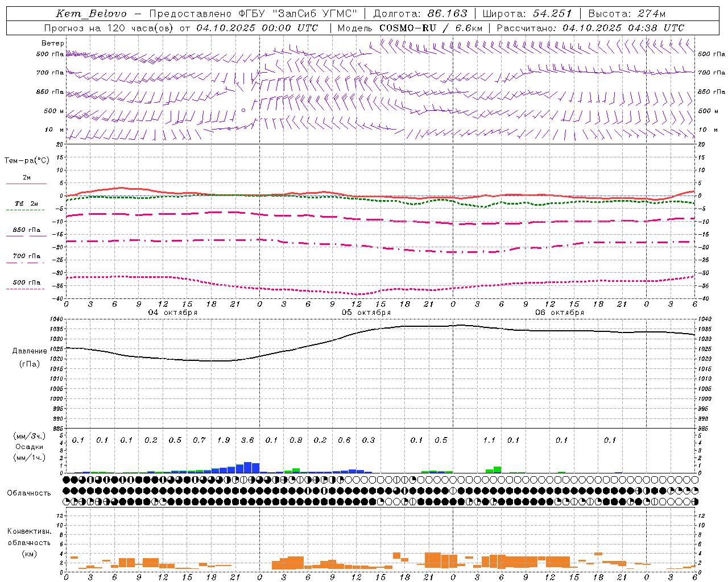Select the text Предоставлено ФГБУ "ЗапСиб УГМС"
The height and width of the screenshot is (582, 728).
click(253, 14)
